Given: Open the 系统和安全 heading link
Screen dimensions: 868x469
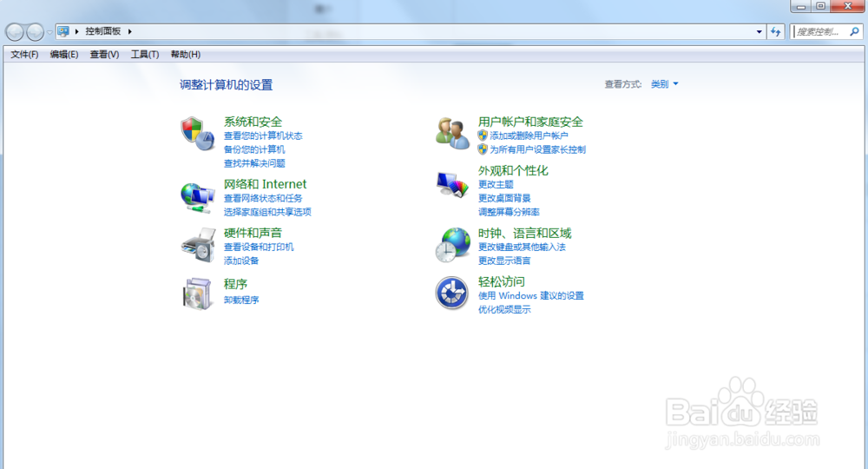Looking at the screenshot, I should [x=253, y=122].
